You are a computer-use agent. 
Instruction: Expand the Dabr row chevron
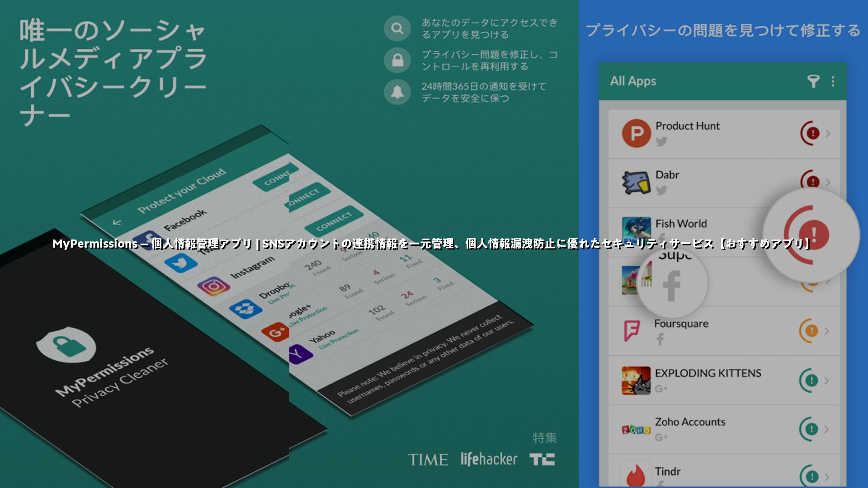tap(828, 182)
